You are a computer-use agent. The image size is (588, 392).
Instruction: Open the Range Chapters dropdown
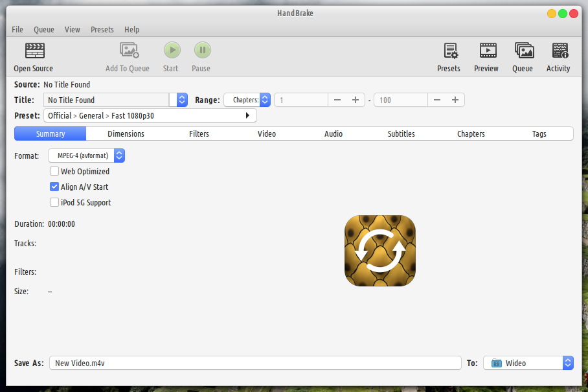pos(247,100)
